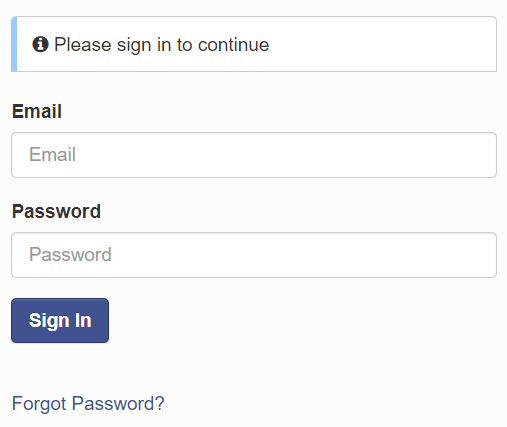Click the bold Email label
Image resolution: width=507 pixels, height=427 pixels.
click(x=37, y=111)
